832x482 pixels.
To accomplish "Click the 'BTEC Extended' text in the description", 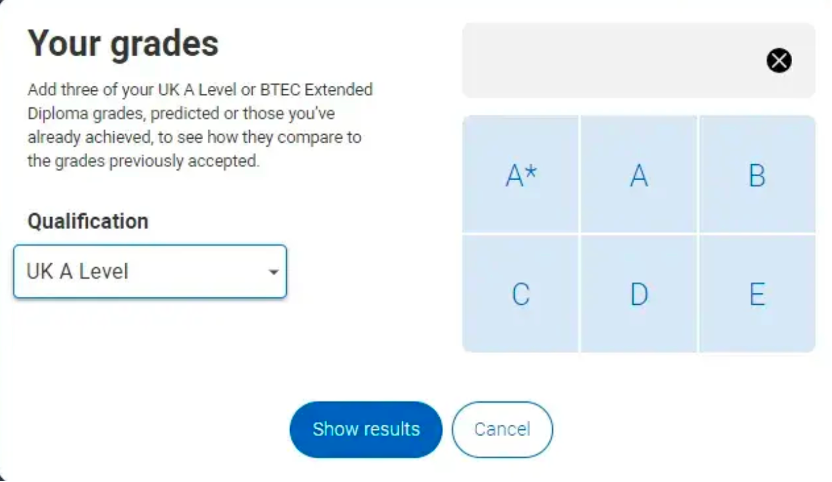I will (316, 90).
